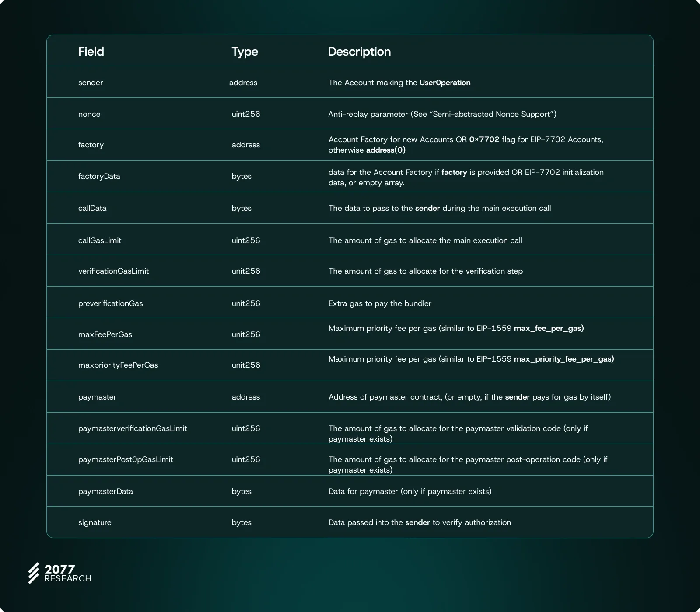Click the bold max_priority_fee_per_gas text
This screenshot has width=700, height=612.
(x=564, y=359)
